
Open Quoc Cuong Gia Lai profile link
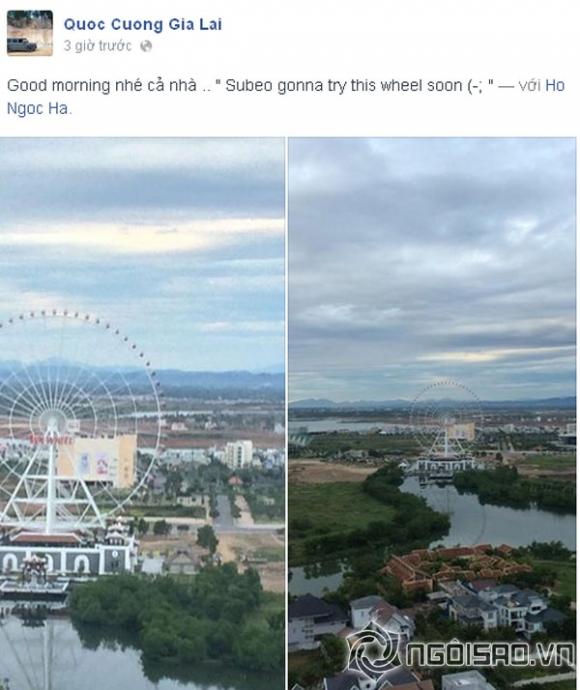(143, 25)
